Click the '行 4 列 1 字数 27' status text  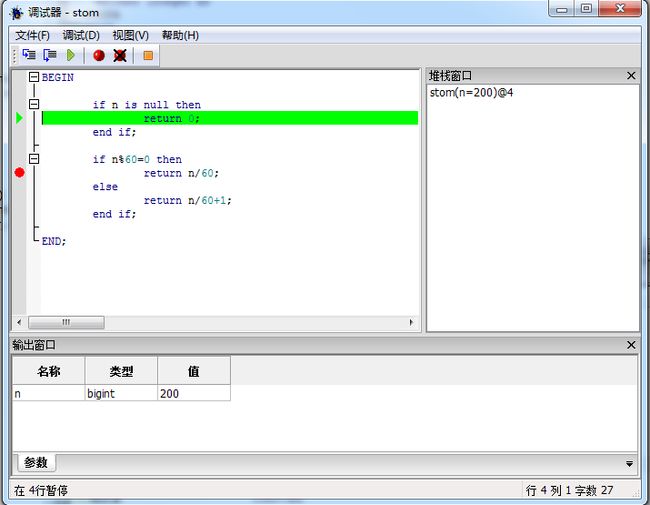(x=570, y=490)
